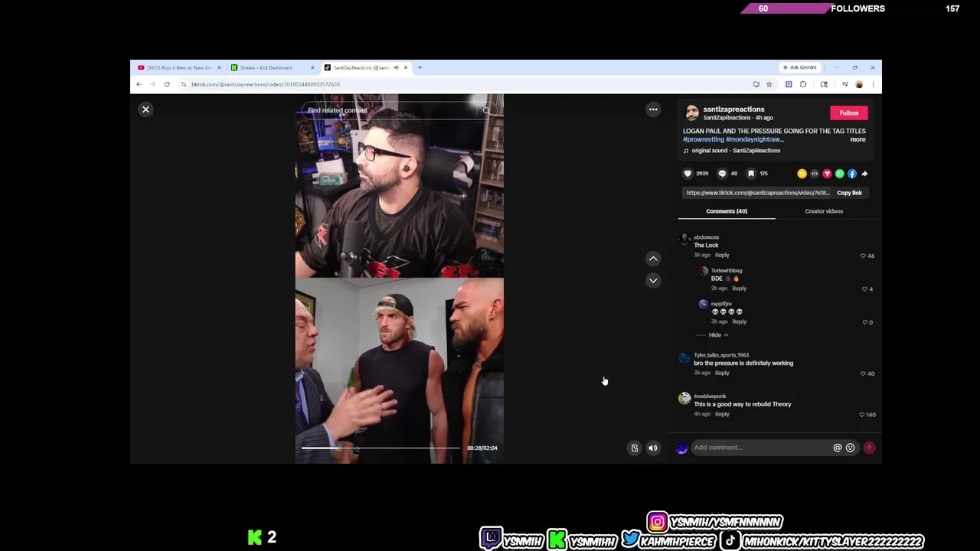Select the Comments (40) tab

[x=727, y=211]
